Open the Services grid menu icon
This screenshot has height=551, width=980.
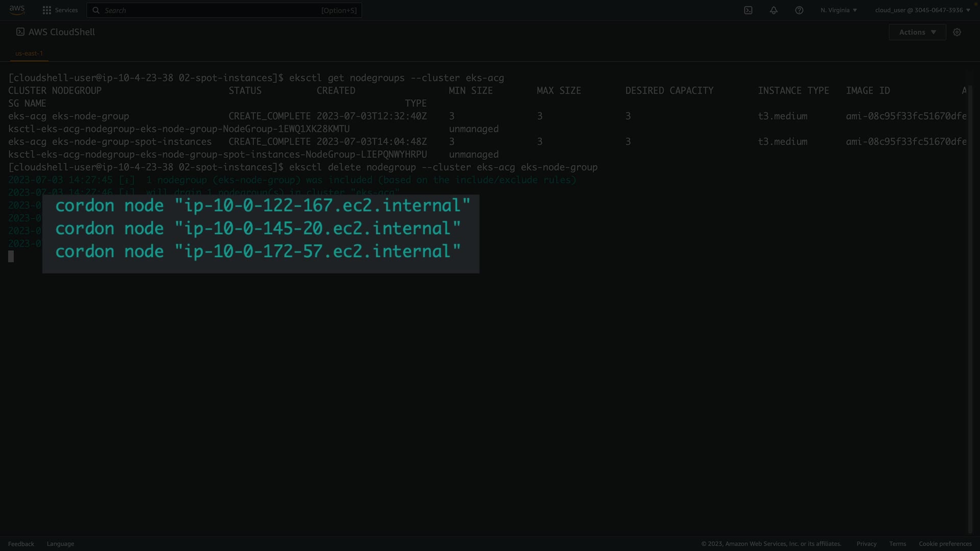(x=47, y=10)
